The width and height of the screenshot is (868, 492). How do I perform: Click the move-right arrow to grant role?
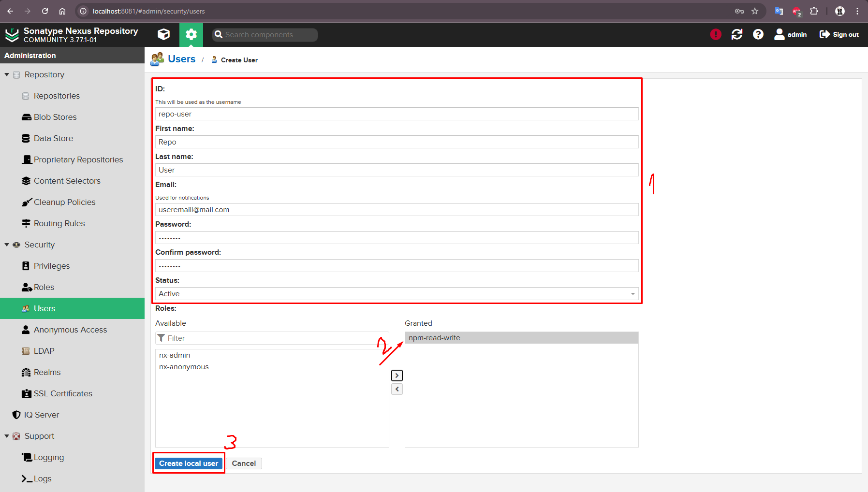click(x=397, y=376)
